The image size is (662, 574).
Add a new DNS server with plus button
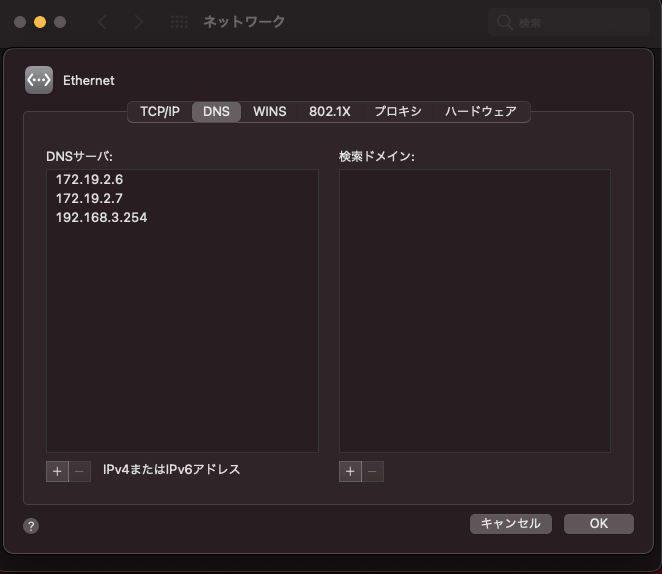(x=57, y=470)
